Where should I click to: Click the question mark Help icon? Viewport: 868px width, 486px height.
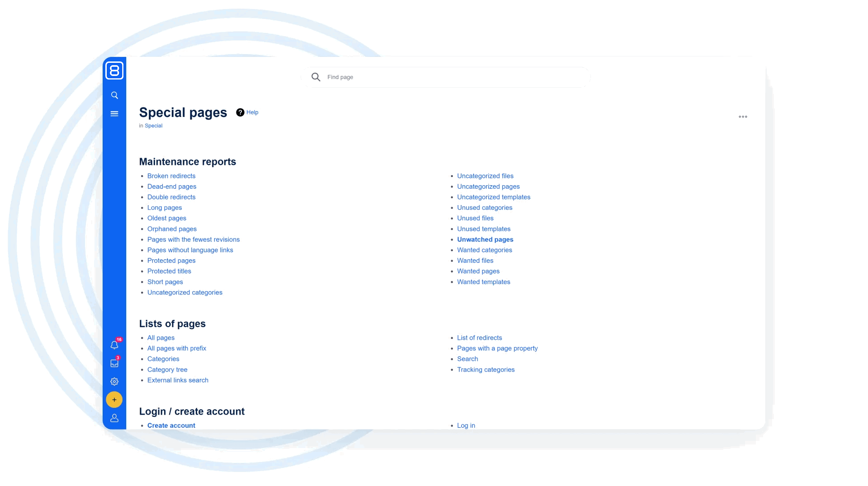(x=240, y=112)
